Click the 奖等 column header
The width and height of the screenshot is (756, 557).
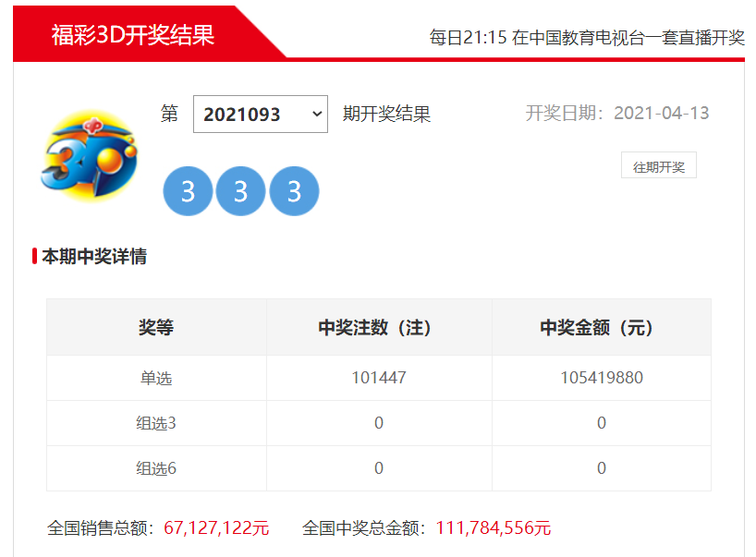click(x=156, y=328)
